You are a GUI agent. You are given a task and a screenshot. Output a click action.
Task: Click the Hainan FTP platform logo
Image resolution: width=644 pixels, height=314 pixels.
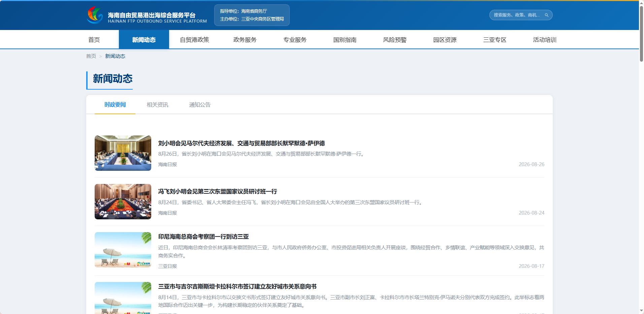(x=147, y=15)
